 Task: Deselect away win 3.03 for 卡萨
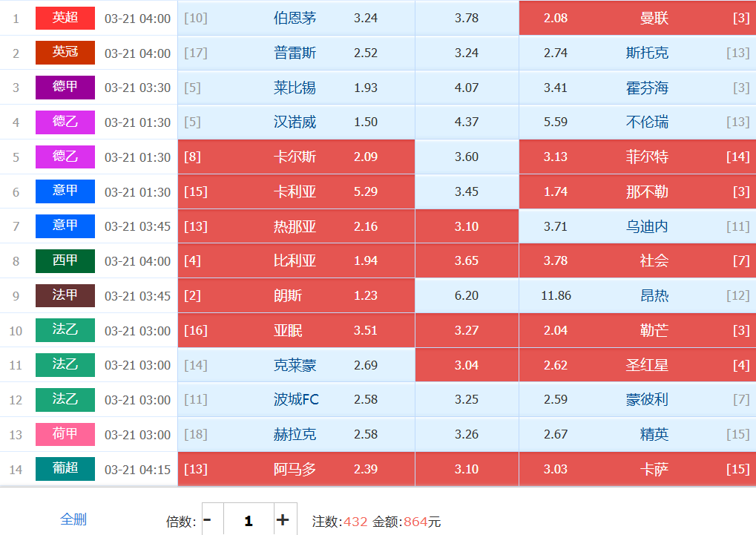637,469
